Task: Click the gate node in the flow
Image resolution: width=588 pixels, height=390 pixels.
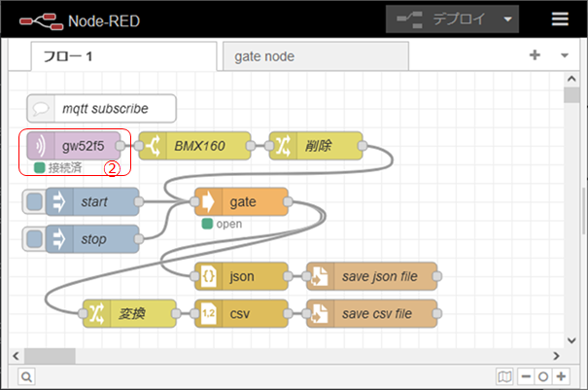Action: tap(243, 201)
